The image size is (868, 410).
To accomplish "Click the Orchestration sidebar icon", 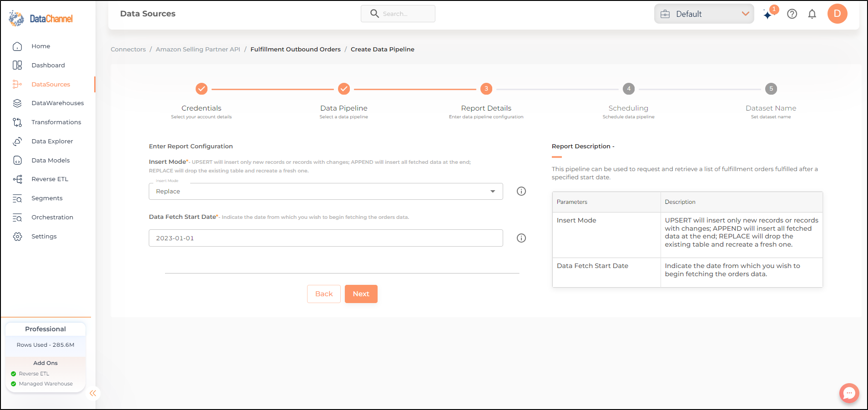I will coord(17,218).
